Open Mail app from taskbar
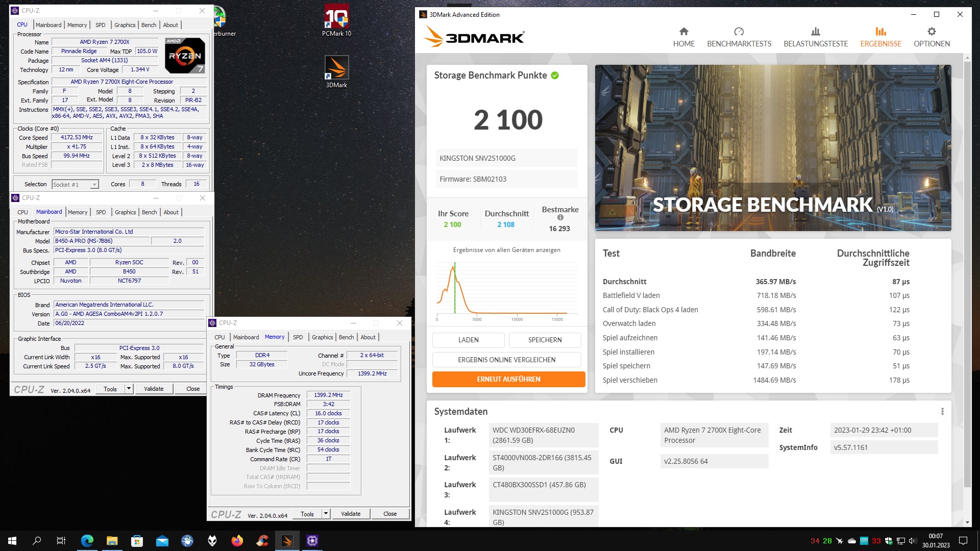This screenshot has height=551, width=980. (162, 541)
